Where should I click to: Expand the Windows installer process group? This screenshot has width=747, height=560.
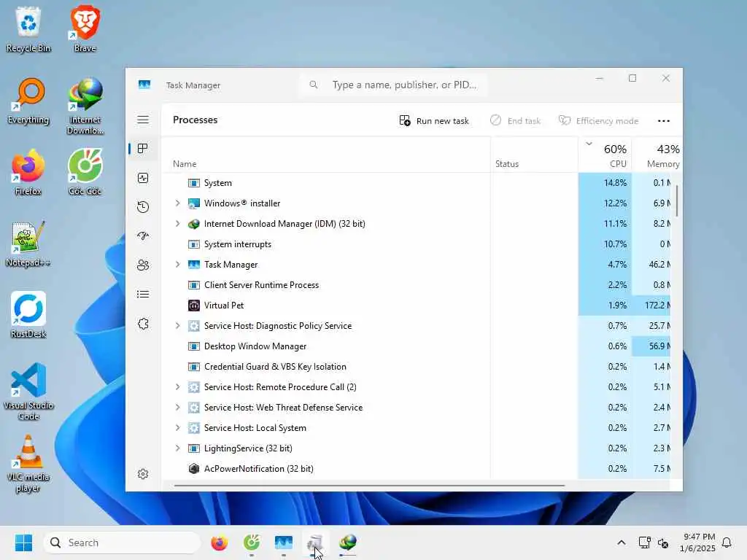point(178,203)
